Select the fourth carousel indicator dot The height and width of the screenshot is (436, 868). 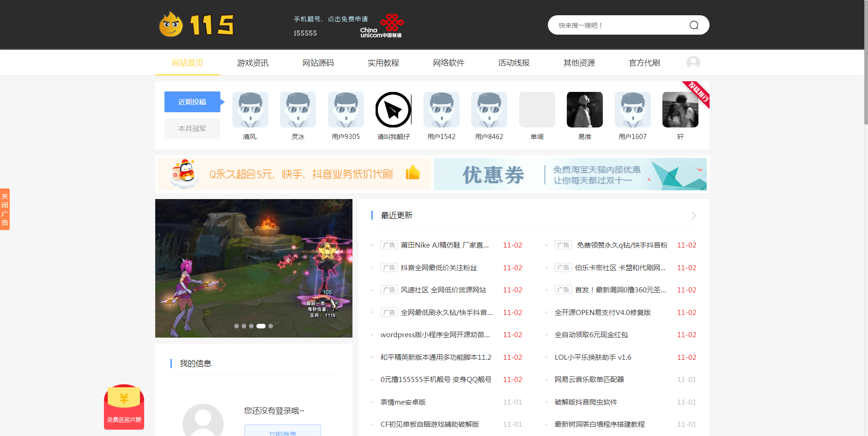(261, 326)
